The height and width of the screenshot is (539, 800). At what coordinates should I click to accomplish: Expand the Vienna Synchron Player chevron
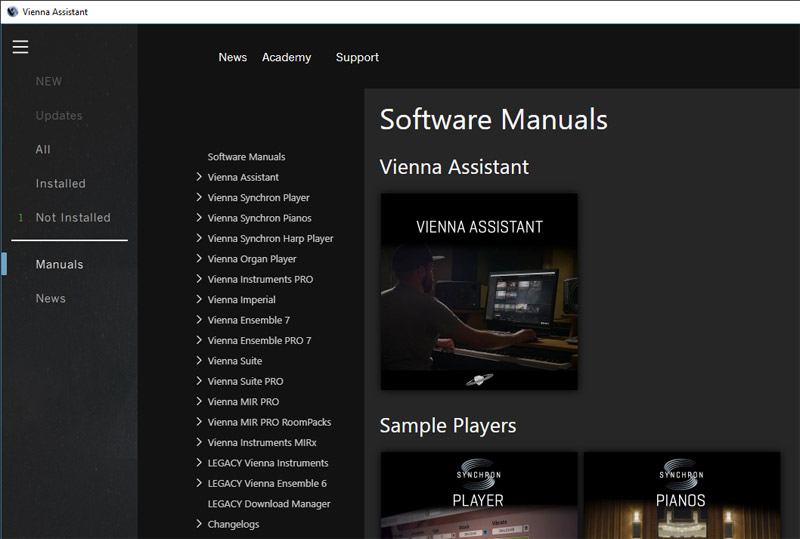(x=200, y=198)
